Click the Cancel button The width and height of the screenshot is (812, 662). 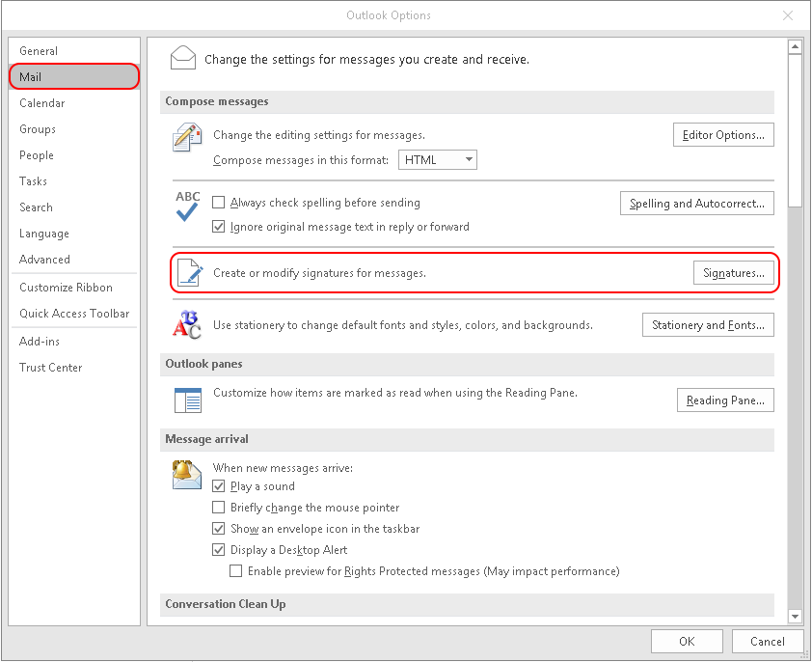point(768,642)
